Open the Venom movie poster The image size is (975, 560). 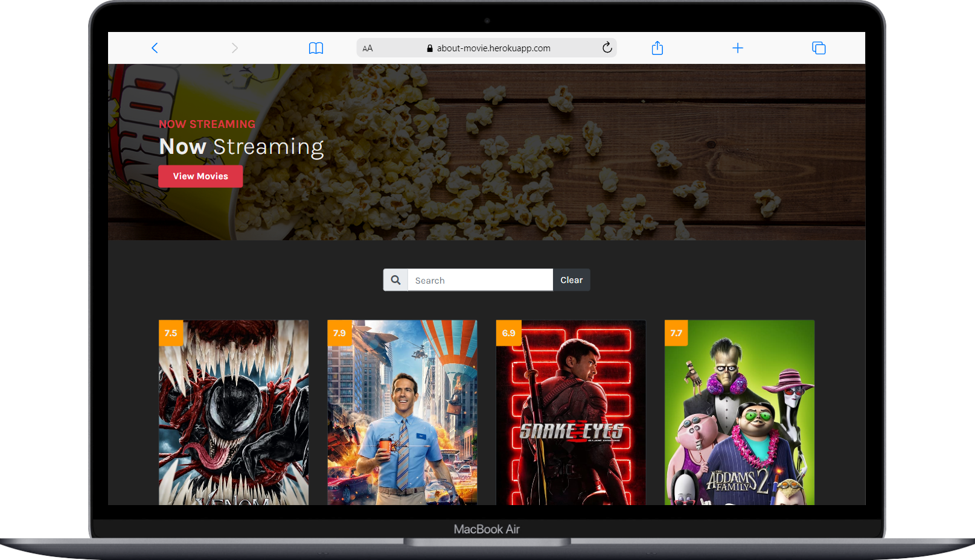coord(234,416)
